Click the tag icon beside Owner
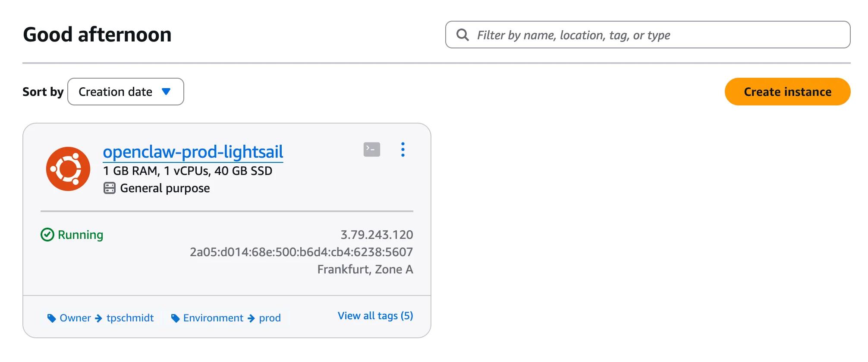 [x=52, y=318]
